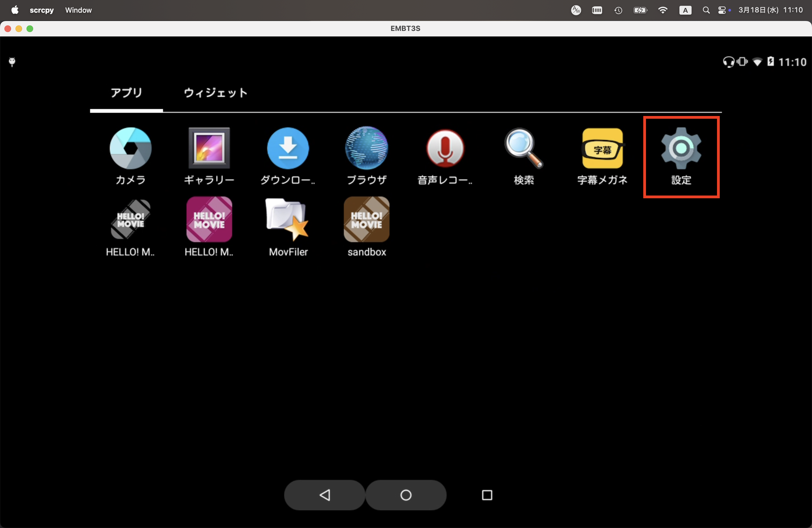Open the MovFiler folder app
This screenshot has height=528, width=812.
(x=288, y=220)
